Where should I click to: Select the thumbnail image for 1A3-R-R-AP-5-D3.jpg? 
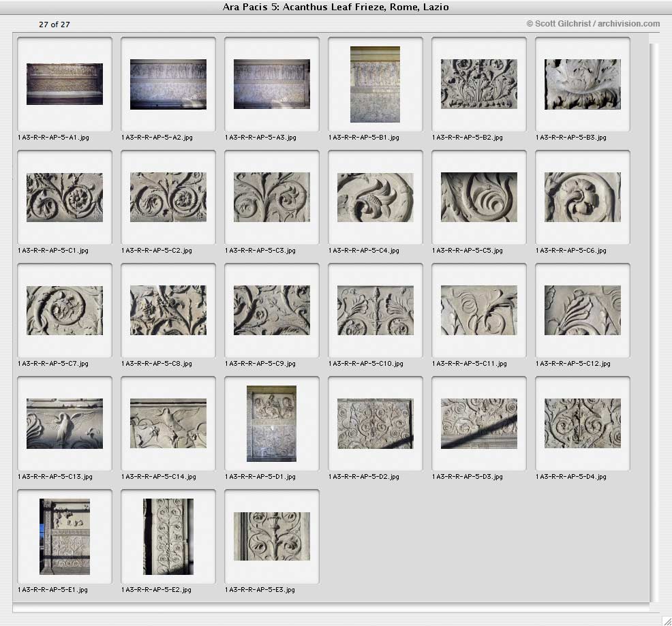coord(478,423)
